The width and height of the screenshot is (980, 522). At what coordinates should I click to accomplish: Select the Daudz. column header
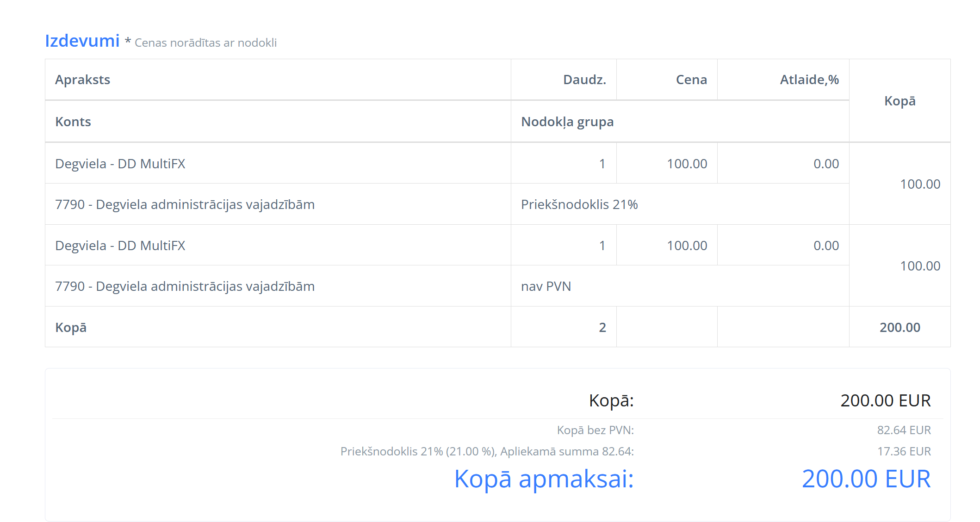tap(584, 80)
